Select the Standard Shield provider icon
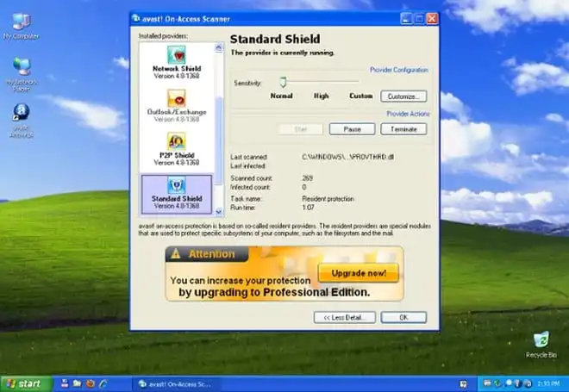569x392 pixels. pyautogui.click(x=176, y=185)
